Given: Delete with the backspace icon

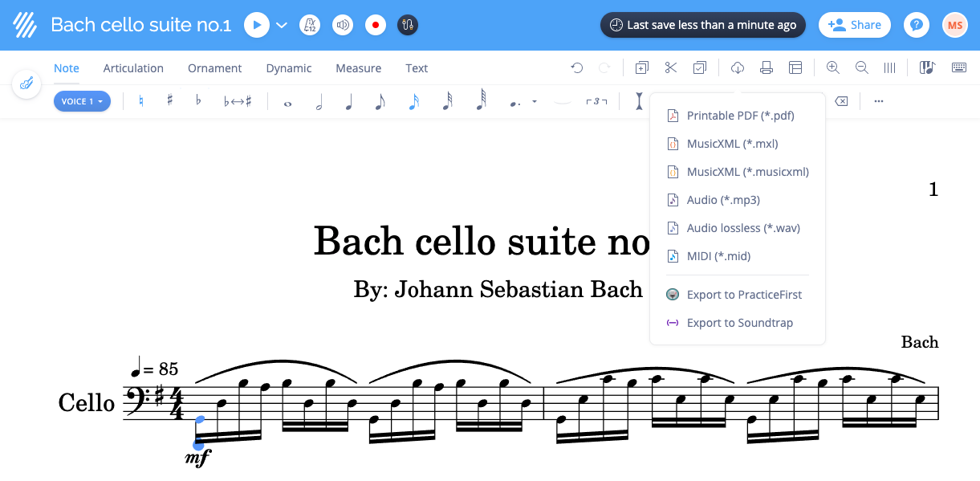Looking at the screenshot, I should coord(840,101).
